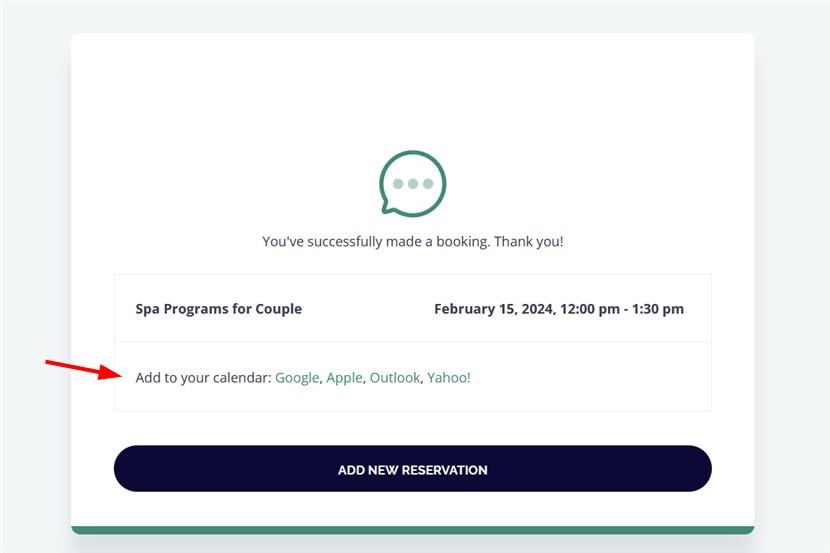Screen dimensions: 830x553
Task: Add booking to Apple calendar
Action: click(x=344, y=378)
